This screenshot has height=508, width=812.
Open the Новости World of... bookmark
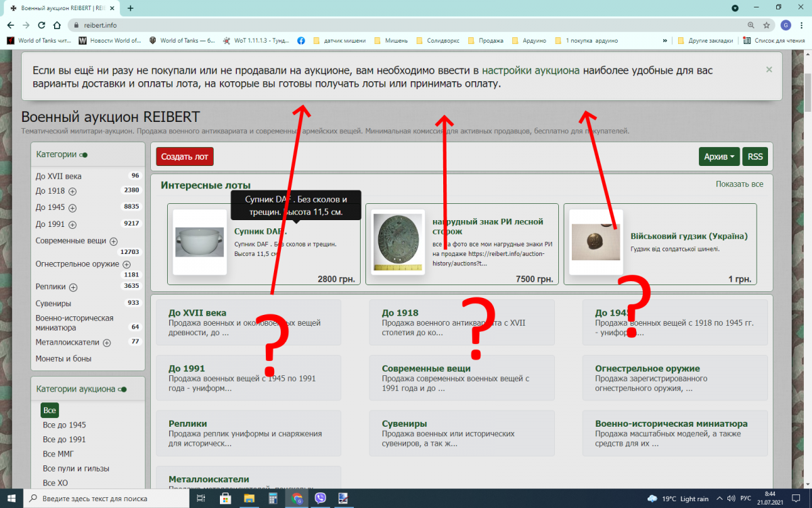point(110,41)
